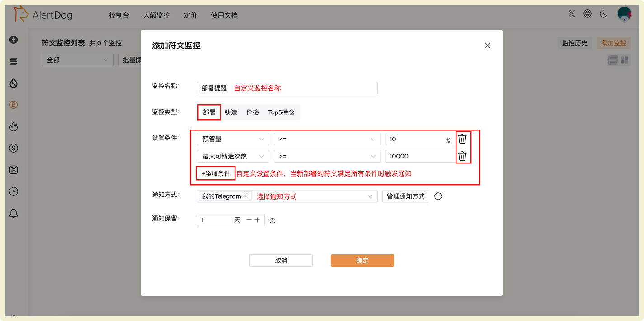
Task: Click the 监控名称 input field
Action: pyautogui.click(x=287, y=88)
